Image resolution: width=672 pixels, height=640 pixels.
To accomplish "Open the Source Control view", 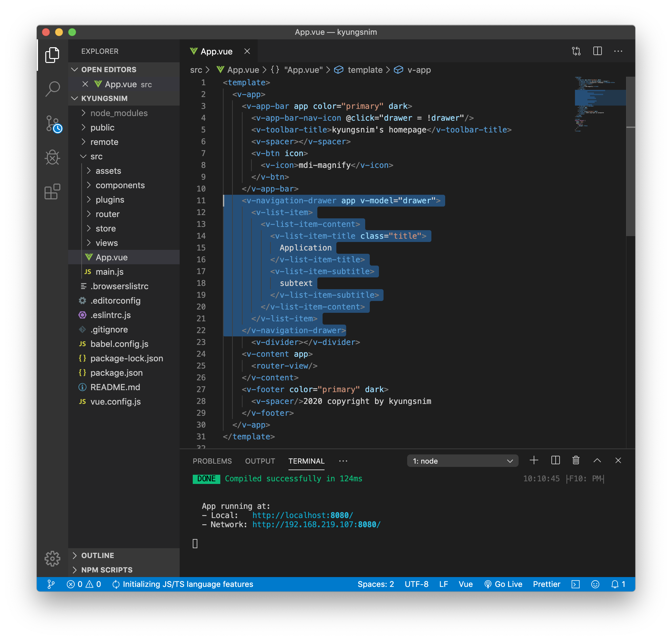I will 52,124.
